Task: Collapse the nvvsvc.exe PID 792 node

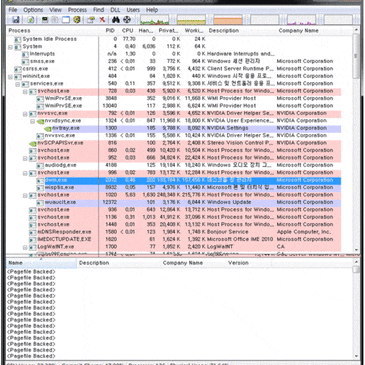Action: coord(25,114)
